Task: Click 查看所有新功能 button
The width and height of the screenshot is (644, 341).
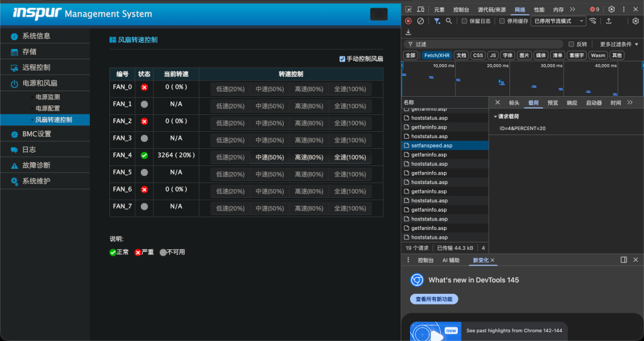Action: (x=434, y=299)
